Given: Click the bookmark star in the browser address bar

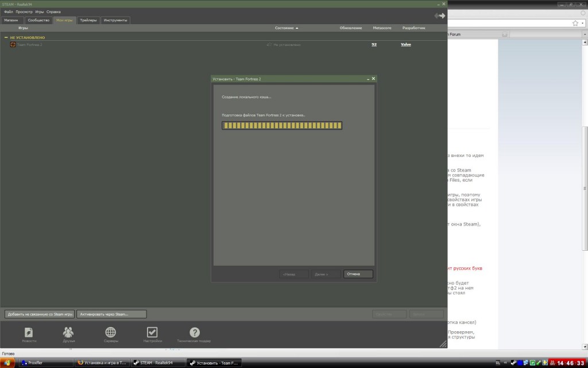Looking at the screenshot, I should [x=575, y=23].
